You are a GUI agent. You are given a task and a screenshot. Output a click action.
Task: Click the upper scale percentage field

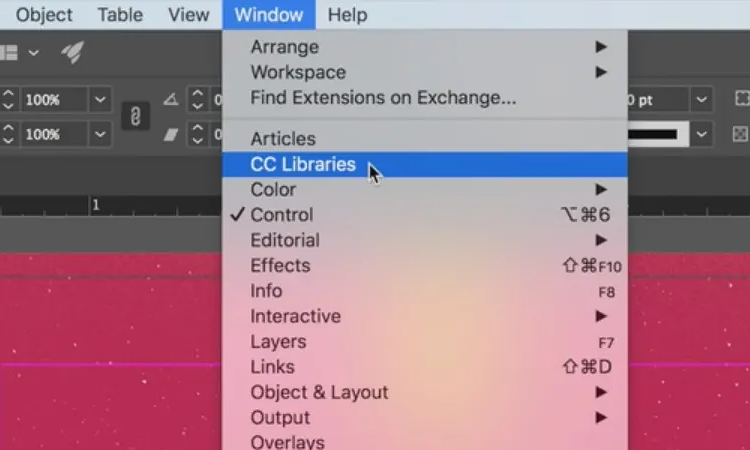[x=54, y=100]
